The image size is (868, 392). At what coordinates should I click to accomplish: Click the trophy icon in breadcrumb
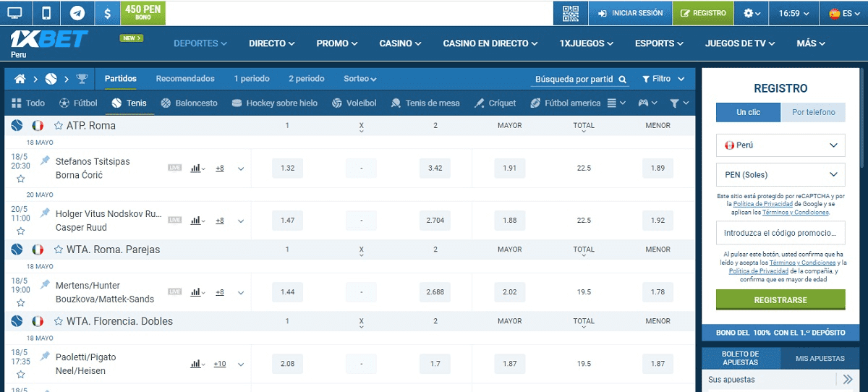[x=82, y=79]
